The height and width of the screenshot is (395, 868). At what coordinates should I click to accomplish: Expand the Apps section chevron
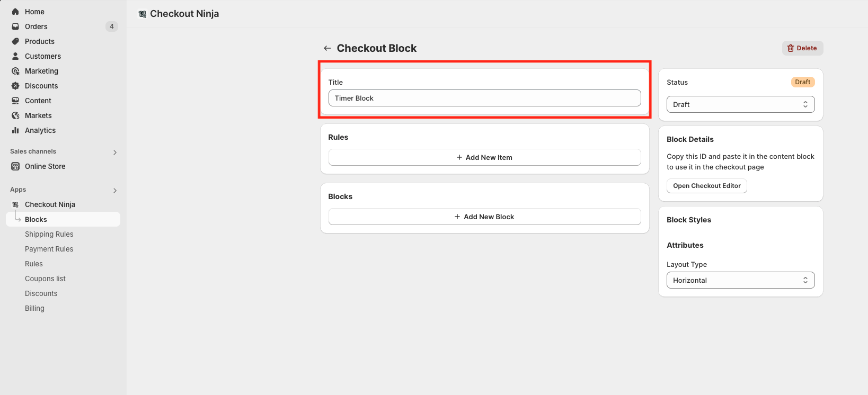115,191
